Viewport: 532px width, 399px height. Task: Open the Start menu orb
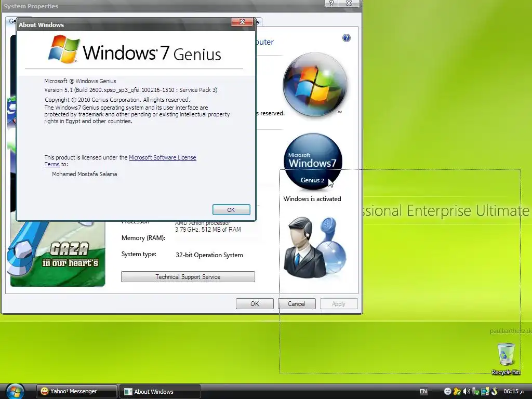point(15,392)
